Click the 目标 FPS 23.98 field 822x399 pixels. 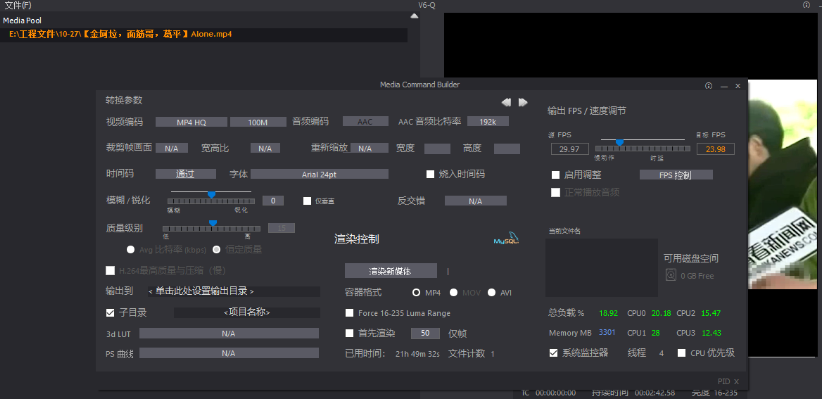[x=715, y=149]
